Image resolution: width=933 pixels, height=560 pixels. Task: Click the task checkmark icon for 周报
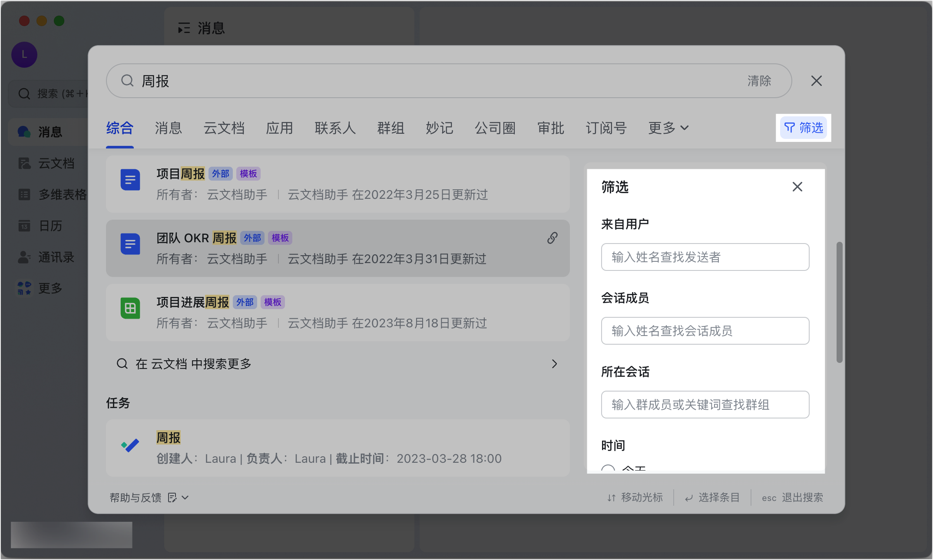[130, 445]
